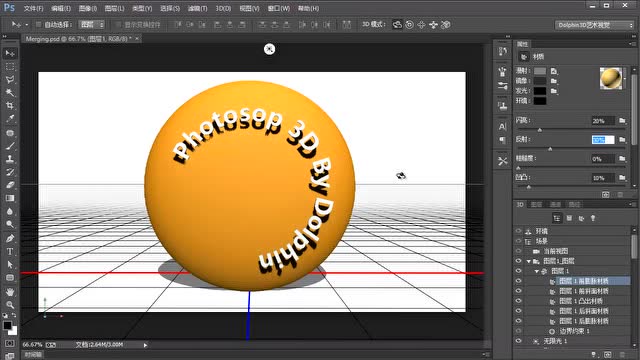Toggle visibility of extrusion material row
640x360 pixels.
point(518,301)
